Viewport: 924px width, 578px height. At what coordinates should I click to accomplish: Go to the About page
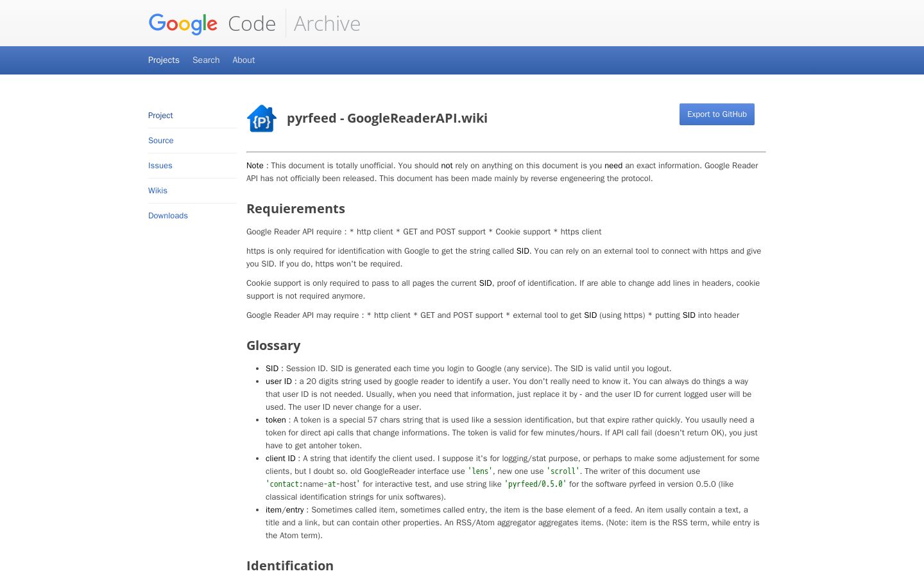point(244,60)
